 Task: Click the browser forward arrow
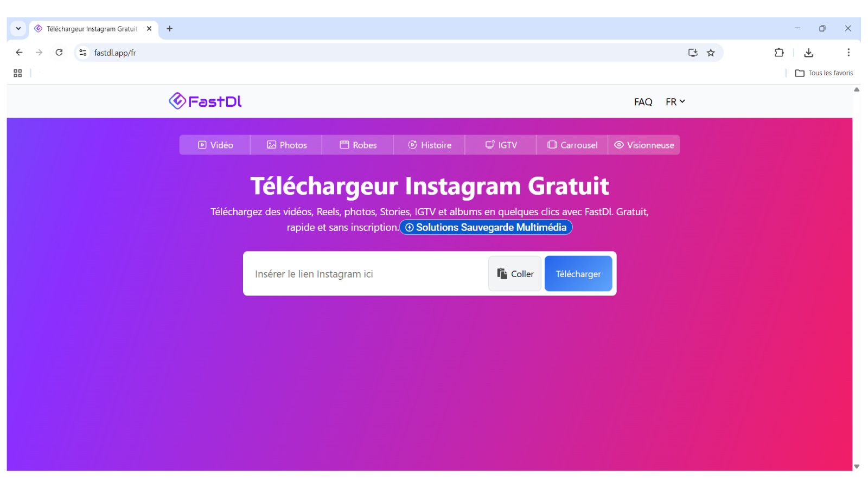click(39, 53)
